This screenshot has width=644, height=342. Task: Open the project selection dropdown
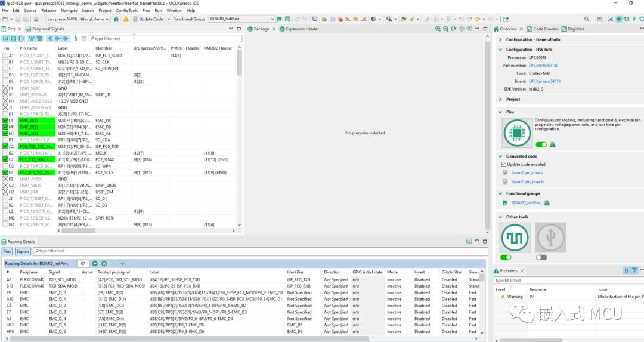tap(78, 19)
